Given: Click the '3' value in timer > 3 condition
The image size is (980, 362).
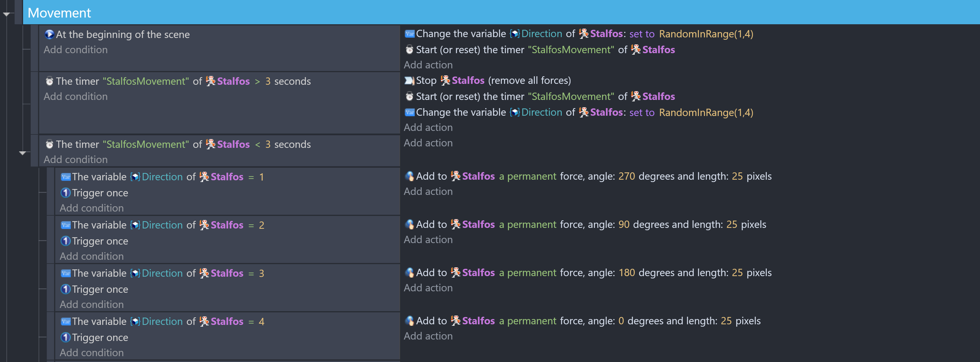Looking at the screenshot, I should pos(268,82).
